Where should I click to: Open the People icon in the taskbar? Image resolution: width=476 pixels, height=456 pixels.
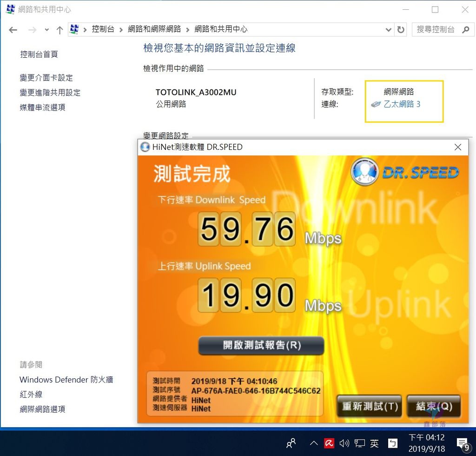click(x=291, y=443)
